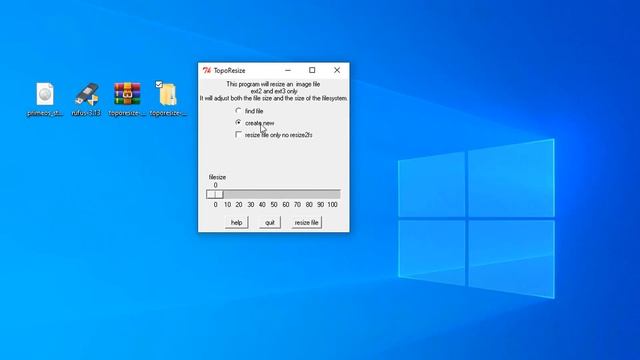This screenshot has width=640, height=360.
Task: Select the primeos disc image desktop icon
Action: coord(45,99)
